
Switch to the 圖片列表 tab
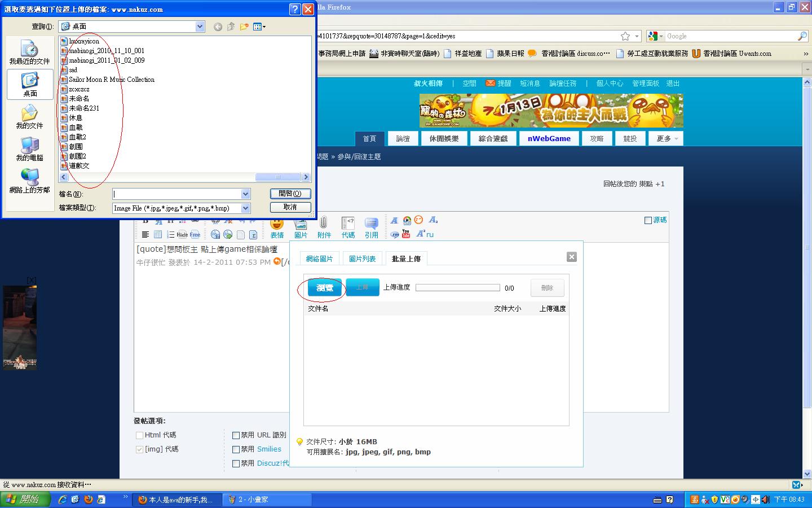point(362,259)
